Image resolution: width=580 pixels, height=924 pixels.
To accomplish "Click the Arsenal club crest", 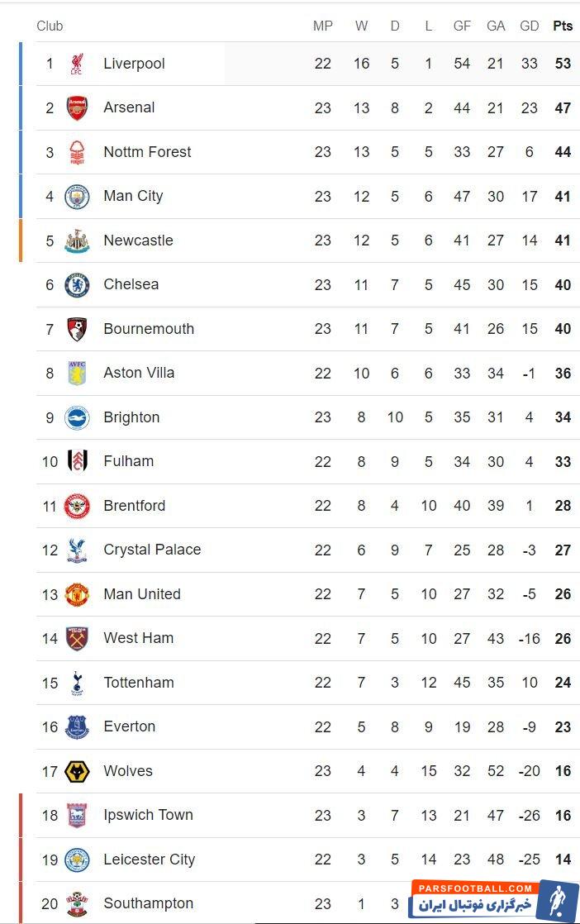I will pos(77,108).
